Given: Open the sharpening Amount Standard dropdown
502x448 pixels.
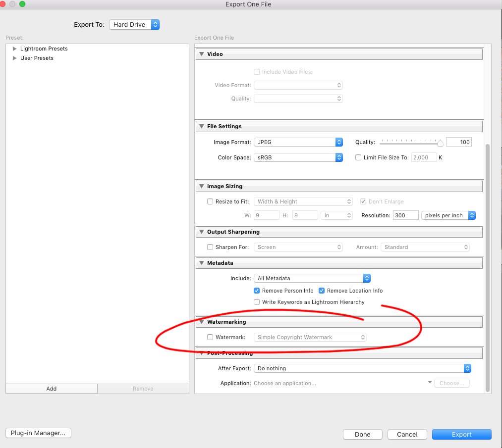Looking at the screenshot, I should 425,247.
